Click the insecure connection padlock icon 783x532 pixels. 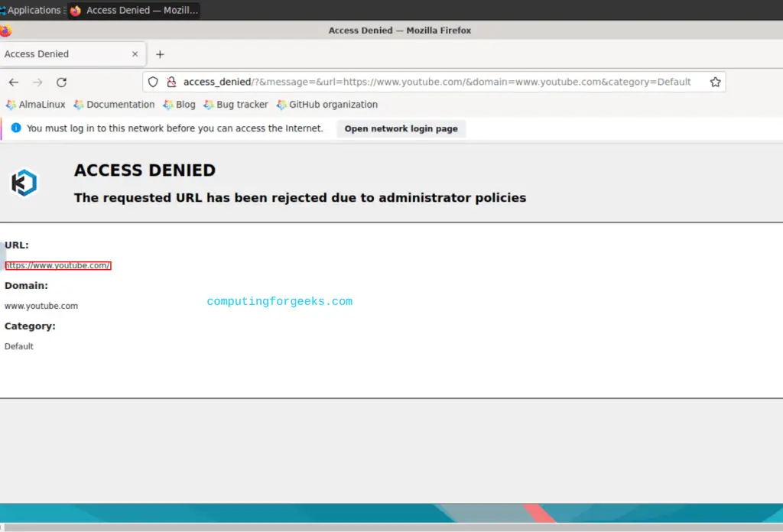tap(171, 82)
